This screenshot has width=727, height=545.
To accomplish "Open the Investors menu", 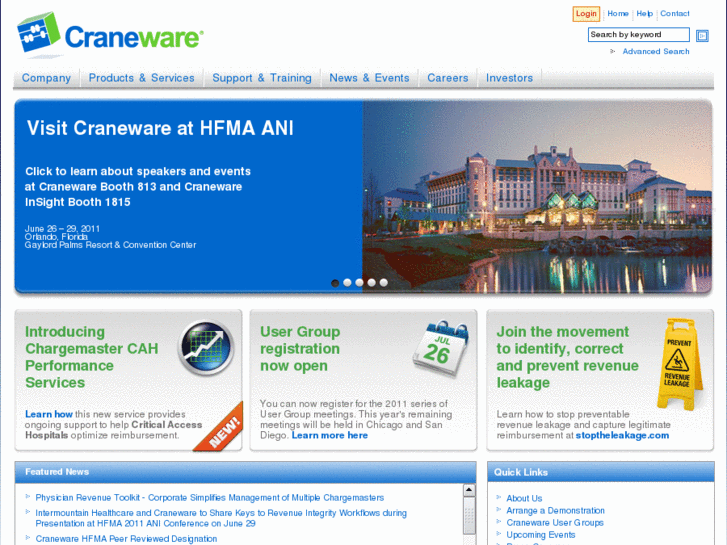I will pos(510,78).
